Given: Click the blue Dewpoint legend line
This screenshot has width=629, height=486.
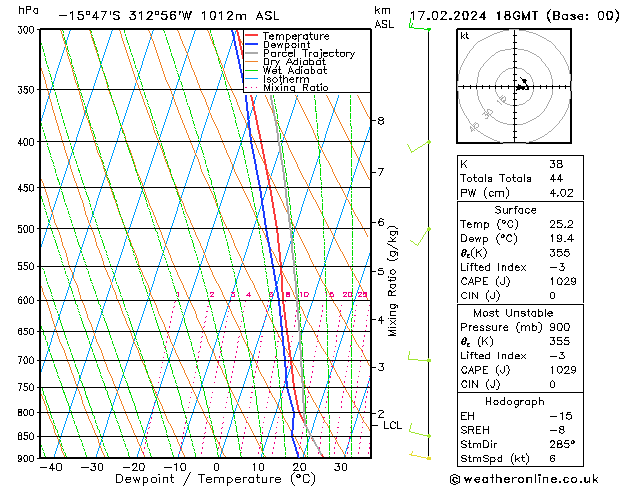Looking at the screenshot, I should point(251,45).
